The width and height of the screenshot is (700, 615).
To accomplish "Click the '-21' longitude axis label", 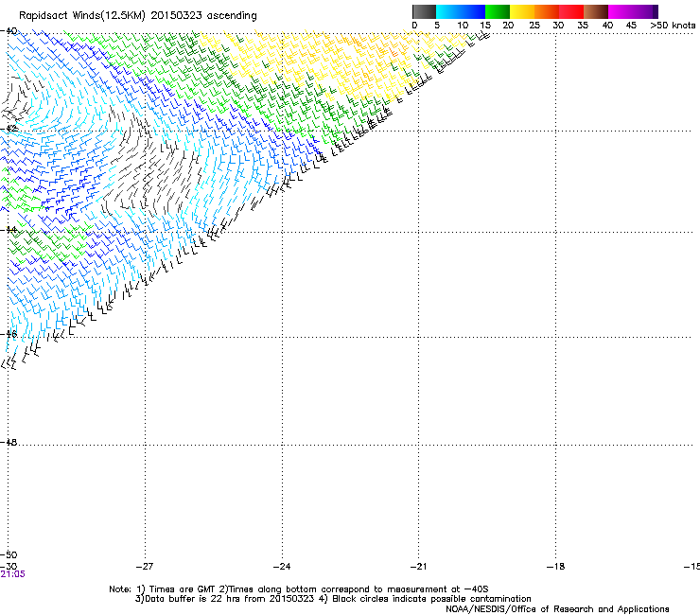I will click(x=418, y=567).
